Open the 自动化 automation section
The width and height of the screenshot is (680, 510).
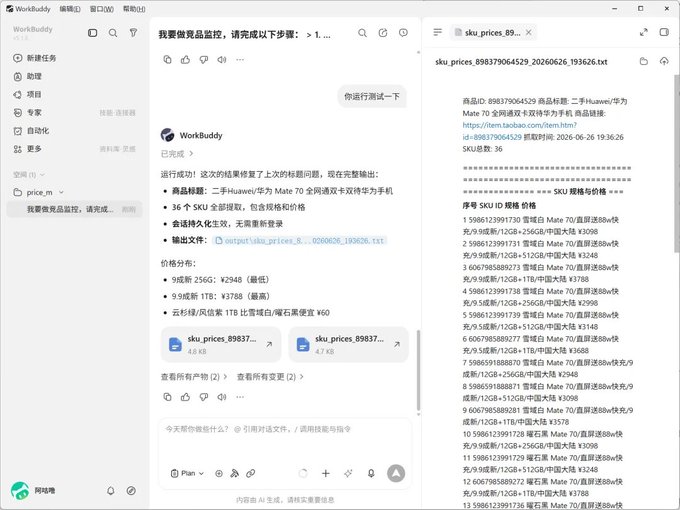31,131
